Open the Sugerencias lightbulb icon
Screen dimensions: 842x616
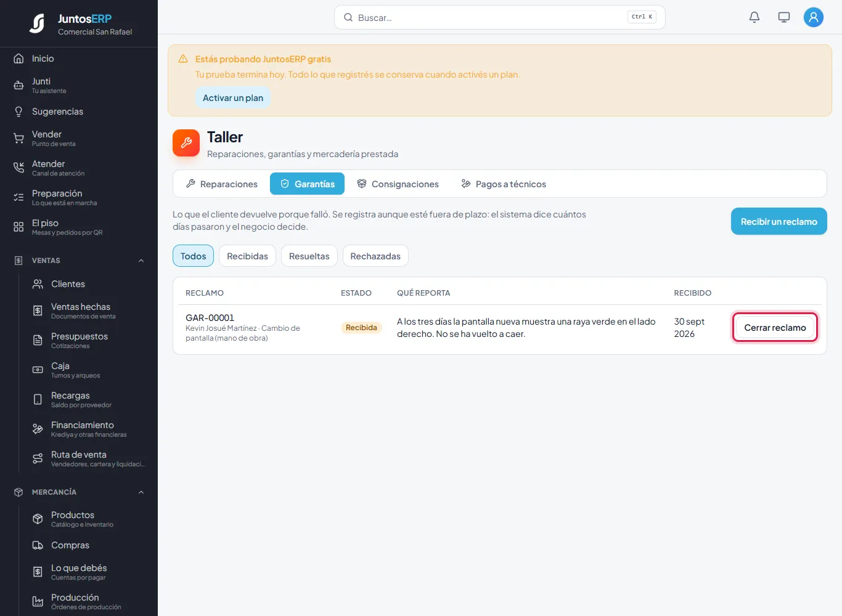[18, 111]
